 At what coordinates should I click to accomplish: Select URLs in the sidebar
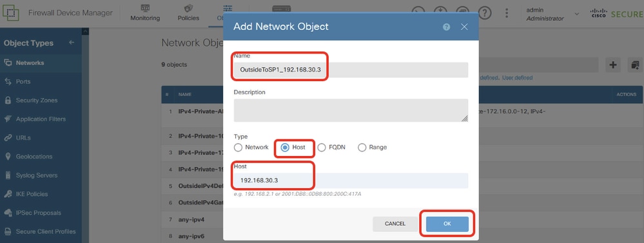click(x=41, y=137)
